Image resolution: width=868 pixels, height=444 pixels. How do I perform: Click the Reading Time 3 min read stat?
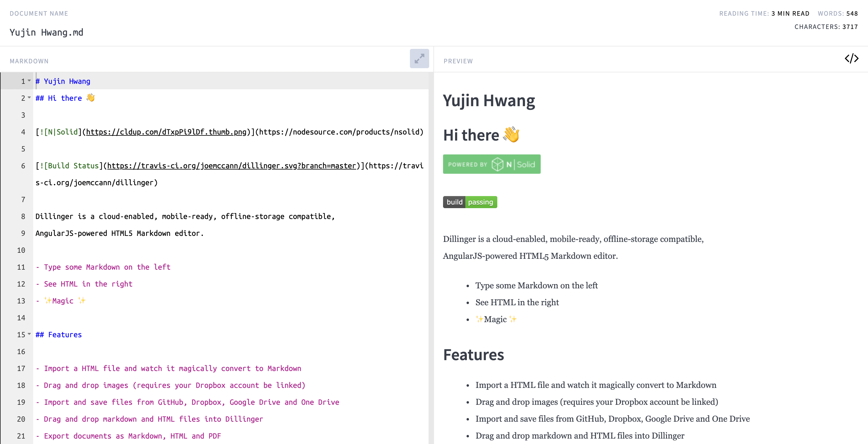coord(764,14)
